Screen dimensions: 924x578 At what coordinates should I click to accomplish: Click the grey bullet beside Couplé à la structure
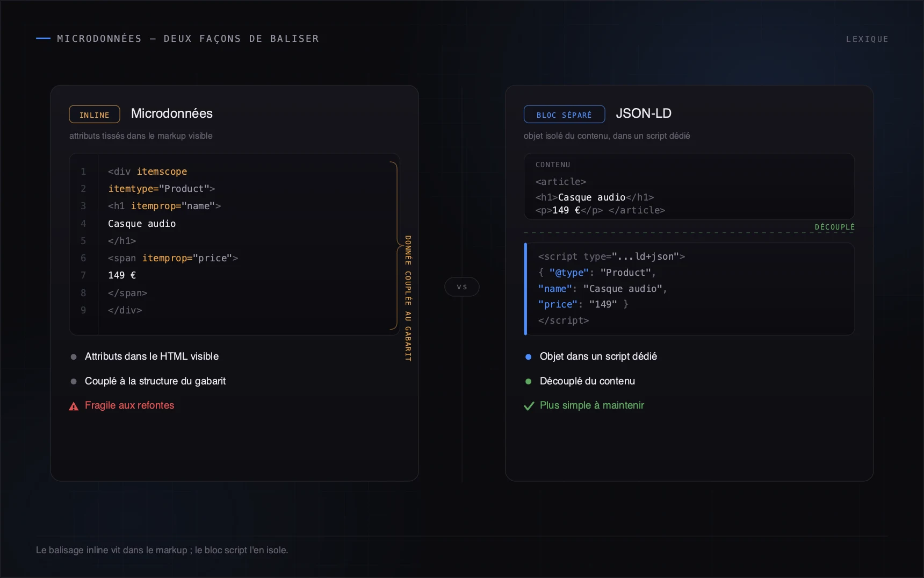tap(74, 381)
